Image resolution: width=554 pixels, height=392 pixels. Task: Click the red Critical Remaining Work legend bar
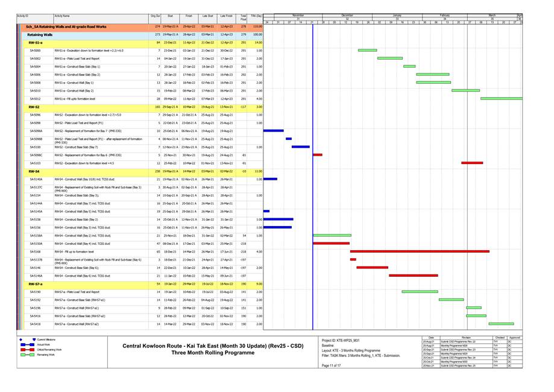click(28, 349)
